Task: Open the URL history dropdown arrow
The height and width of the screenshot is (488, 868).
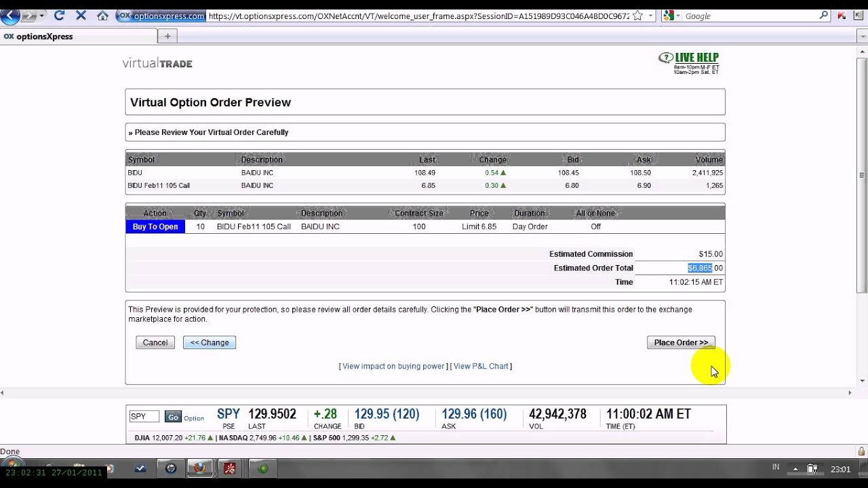Action: point(651,16)
